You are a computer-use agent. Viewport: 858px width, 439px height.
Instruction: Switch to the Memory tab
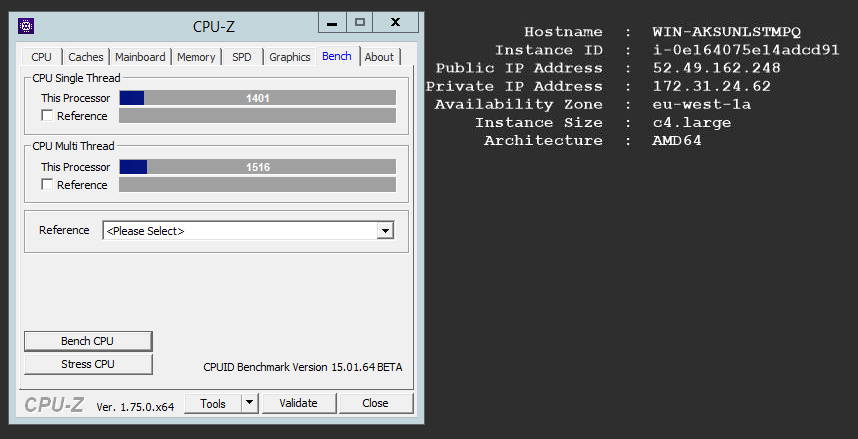[196, 57]
